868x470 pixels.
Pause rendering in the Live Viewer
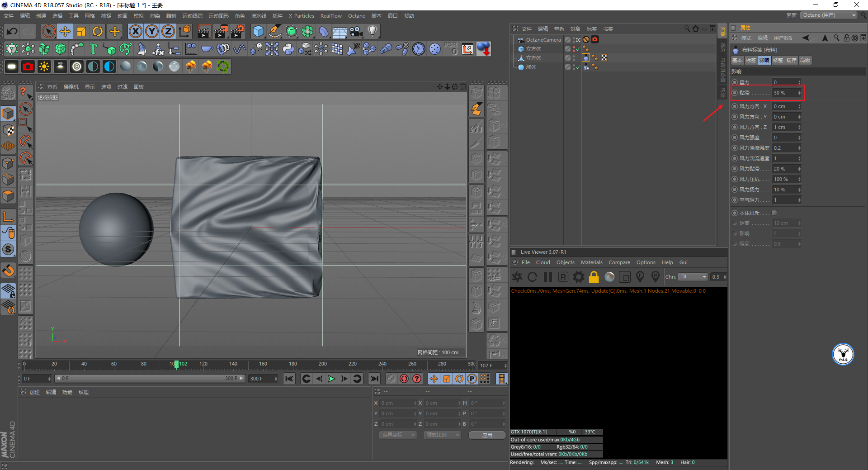tap(547, 277)
